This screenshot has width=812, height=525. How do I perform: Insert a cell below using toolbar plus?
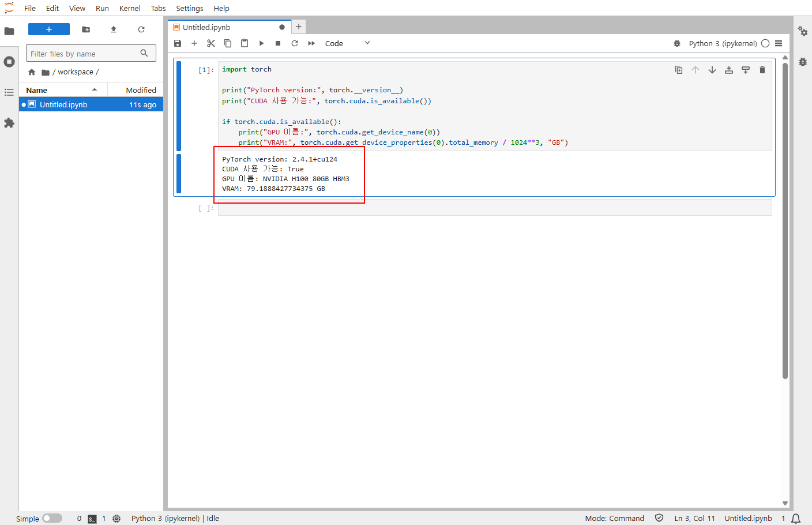click(194, 43)
